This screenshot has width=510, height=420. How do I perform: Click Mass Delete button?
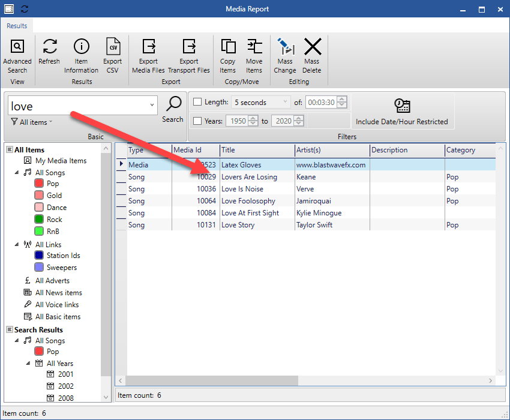[x=311, y=56]
